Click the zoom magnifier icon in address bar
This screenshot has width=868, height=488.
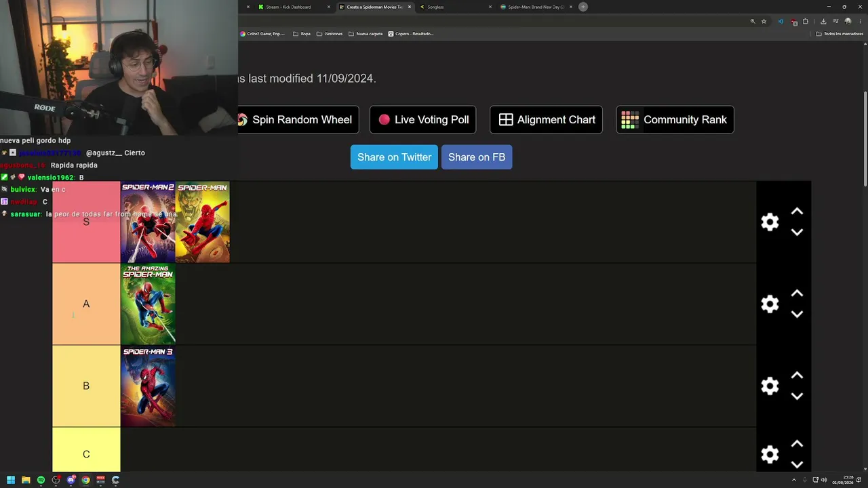point(753,22)
